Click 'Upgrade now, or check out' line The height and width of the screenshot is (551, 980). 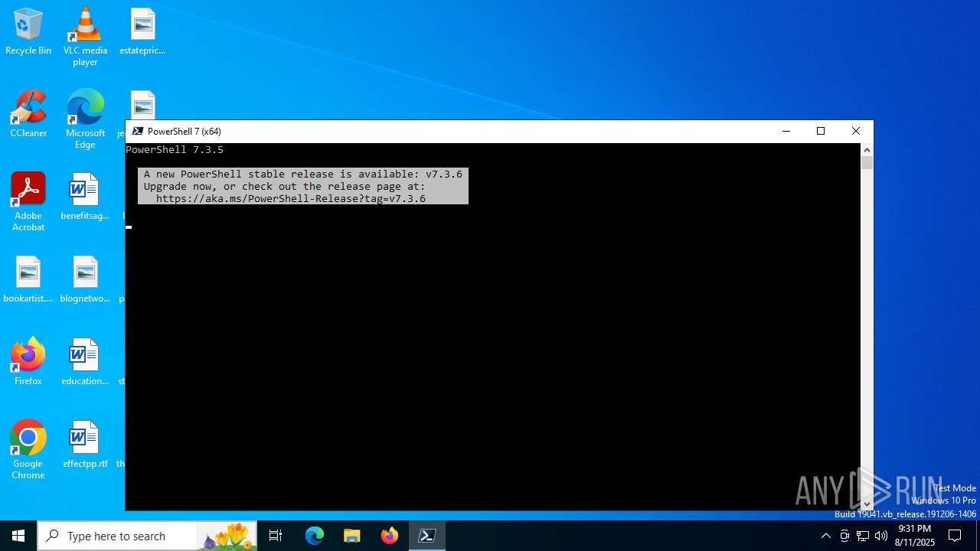click(x=285, y=186)
